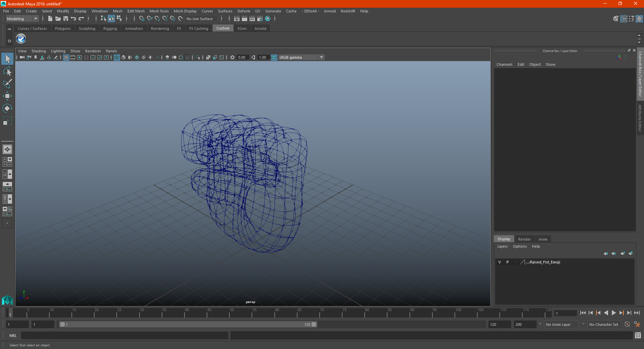Click the Snap to curves icon
Viewport: 644px width, 349px height.
150,19
